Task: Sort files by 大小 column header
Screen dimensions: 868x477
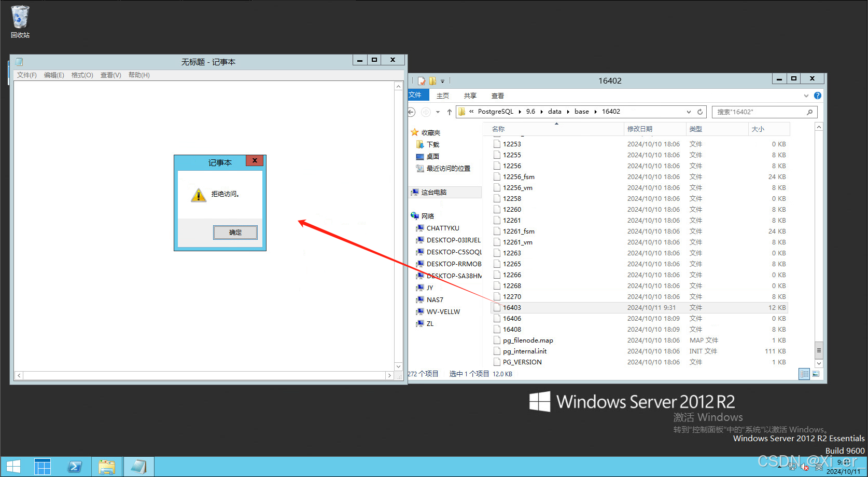Action: click(769, 129)
